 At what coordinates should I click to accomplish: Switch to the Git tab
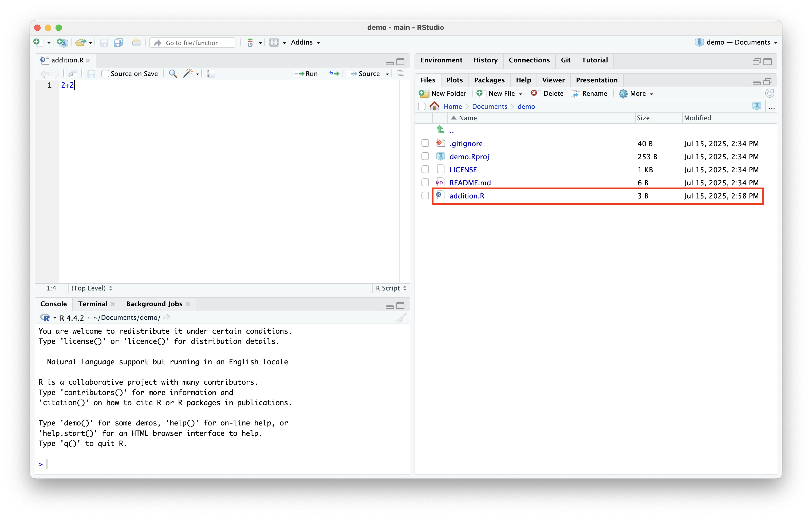coord(566,60)
